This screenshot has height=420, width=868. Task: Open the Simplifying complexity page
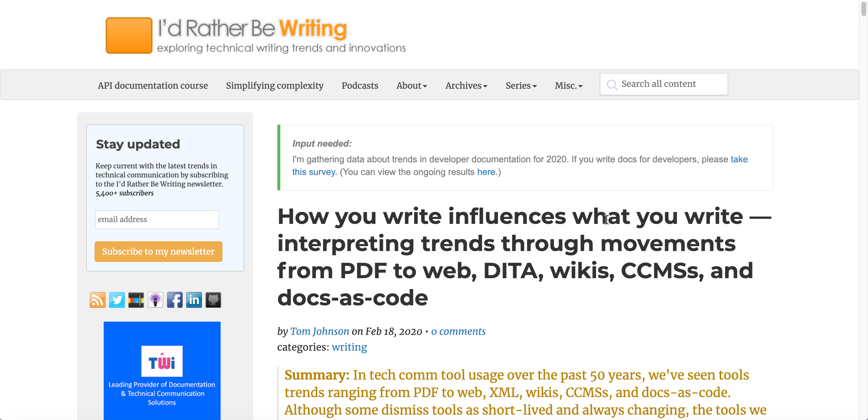pos(274,86)
